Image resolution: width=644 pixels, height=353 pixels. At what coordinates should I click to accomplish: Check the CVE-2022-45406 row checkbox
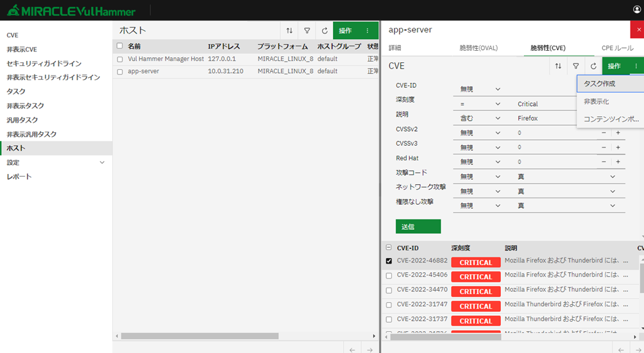(x=389, y=276)
